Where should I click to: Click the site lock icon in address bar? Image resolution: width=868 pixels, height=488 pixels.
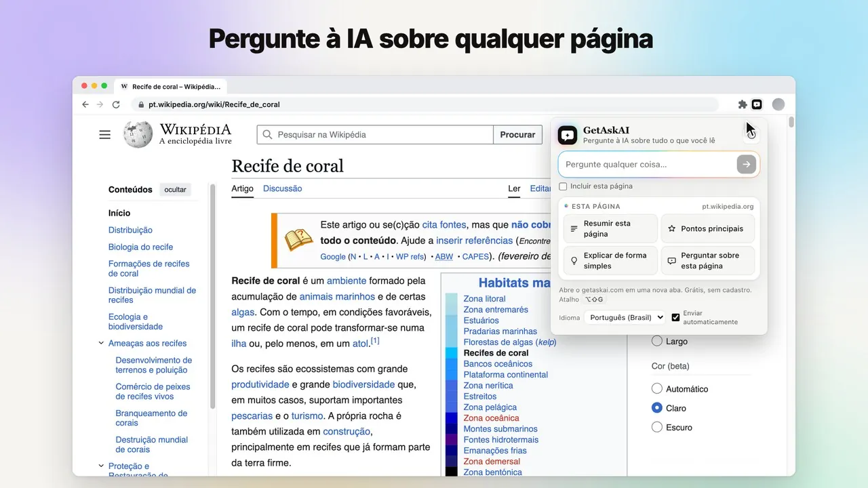coord(141,104)
